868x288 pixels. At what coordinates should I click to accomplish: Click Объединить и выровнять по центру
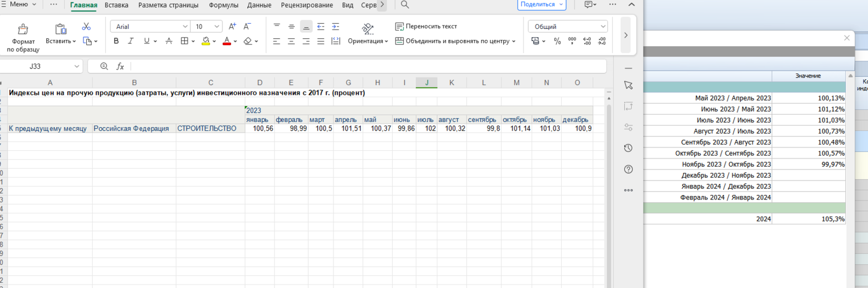(x=455, y=41)
